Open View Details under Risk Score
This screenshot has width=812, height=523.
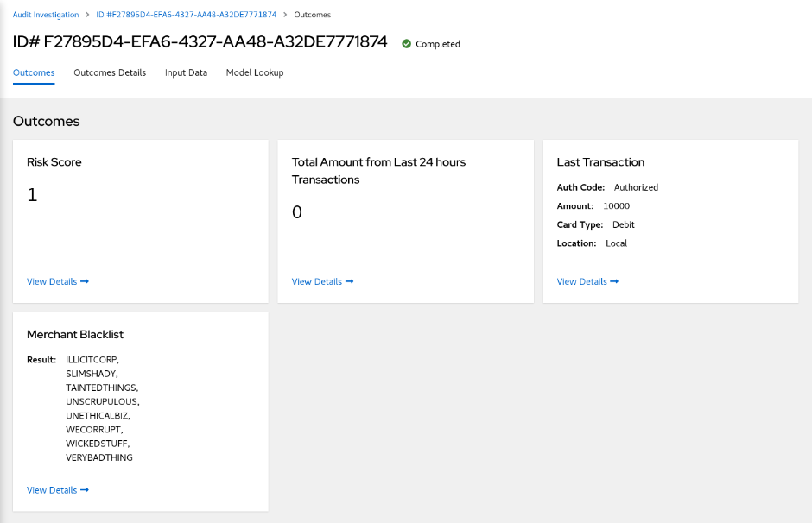pyautogui.click(x=51, y=281)
